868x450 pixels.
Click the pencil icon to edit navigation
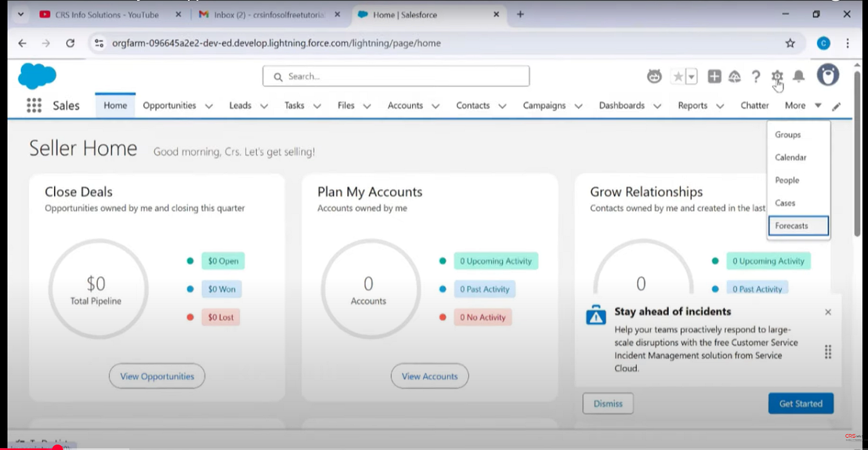click(x=836, y=106)
